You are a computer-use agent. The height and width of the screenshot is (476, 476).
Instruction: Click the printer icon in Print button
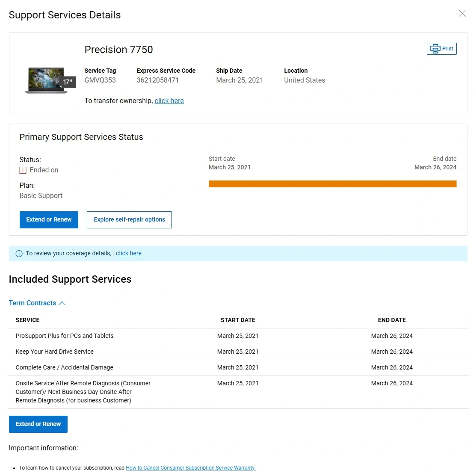point(435,49)
